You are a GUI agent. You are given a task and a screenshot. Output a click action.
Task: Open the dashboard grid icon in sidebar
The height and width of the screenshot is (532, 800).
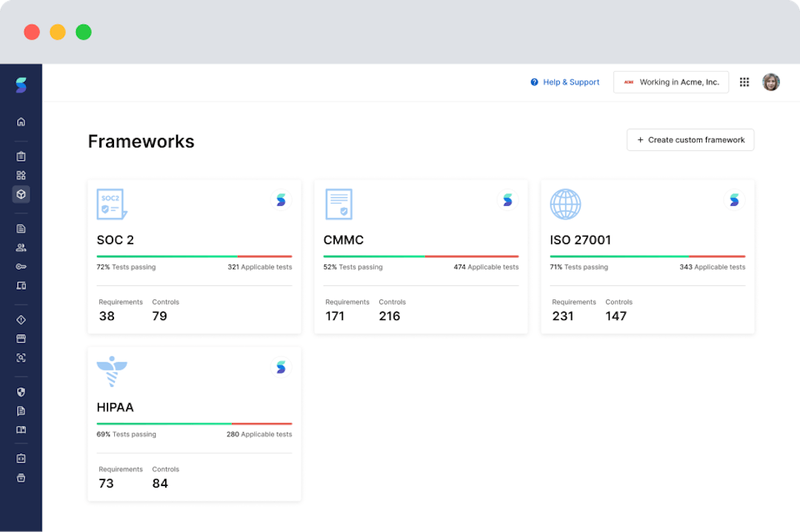[x=21, y=175]
